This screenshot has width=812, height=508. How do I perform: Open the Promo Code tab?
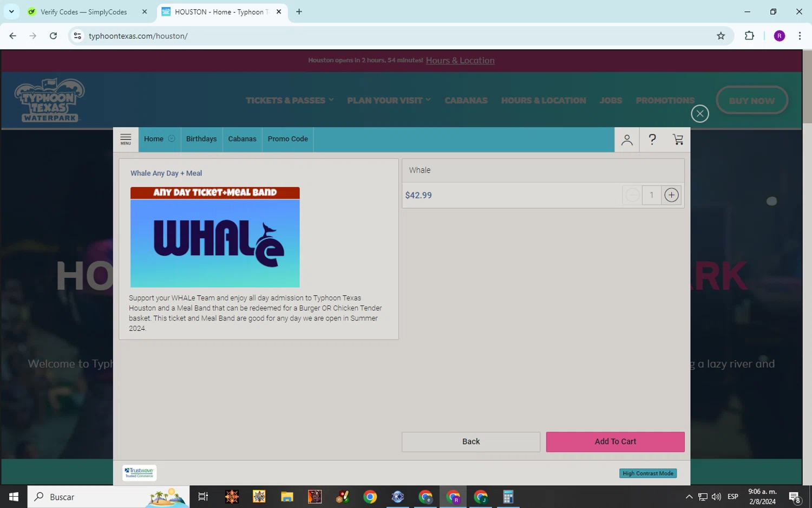[288, 139]
